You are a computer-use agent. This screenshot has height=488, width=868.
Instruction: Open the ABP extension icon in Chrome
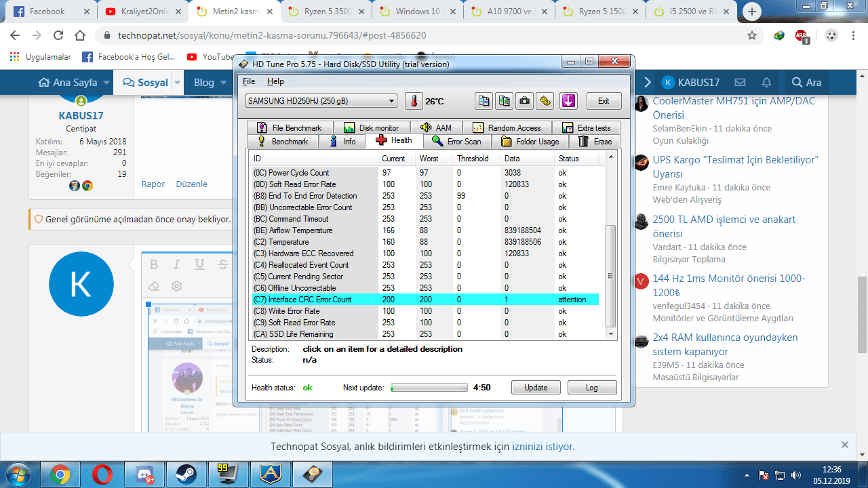[x=802, y=37]
